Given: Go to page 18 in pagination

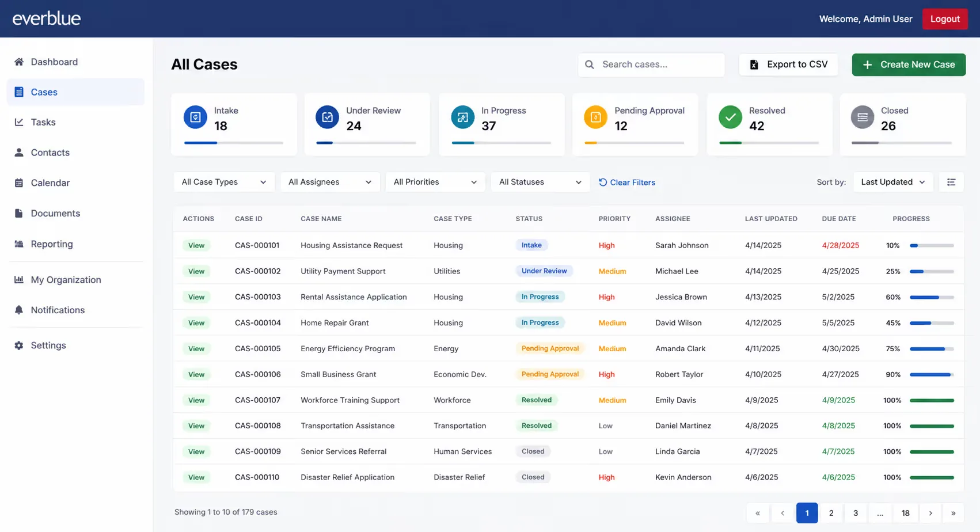Looking at the screenshot, I should click(x=906, y=513).
